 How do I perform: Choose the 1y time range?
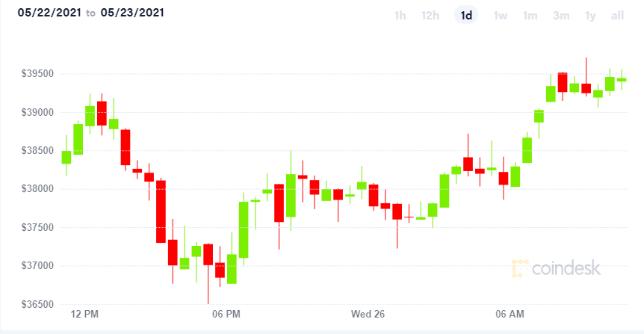[x=590, y=16]
